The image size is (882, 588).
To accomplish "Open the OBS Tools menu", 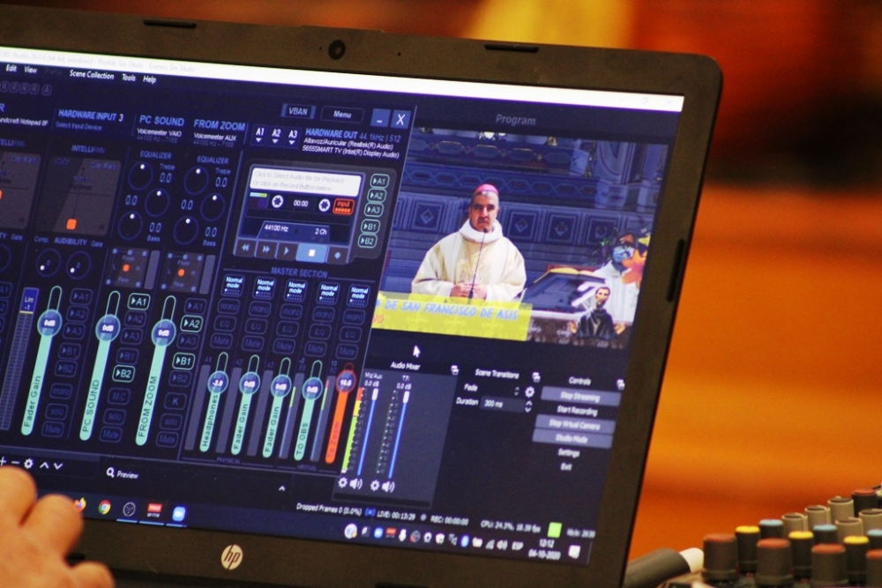I will click(129, 78).
